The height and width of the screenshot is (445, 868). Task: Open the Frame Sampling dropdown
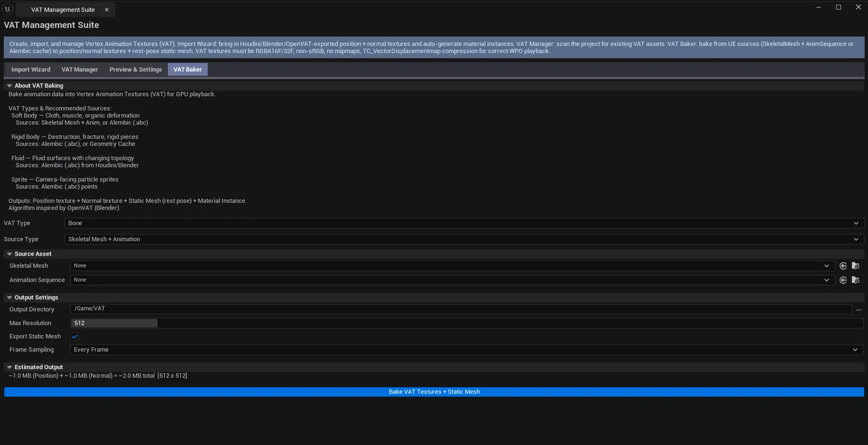467,350
